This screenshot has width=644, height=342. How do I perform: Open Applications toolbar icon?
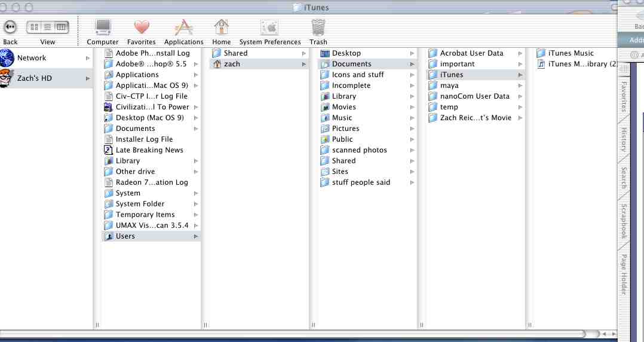(183, 27)
